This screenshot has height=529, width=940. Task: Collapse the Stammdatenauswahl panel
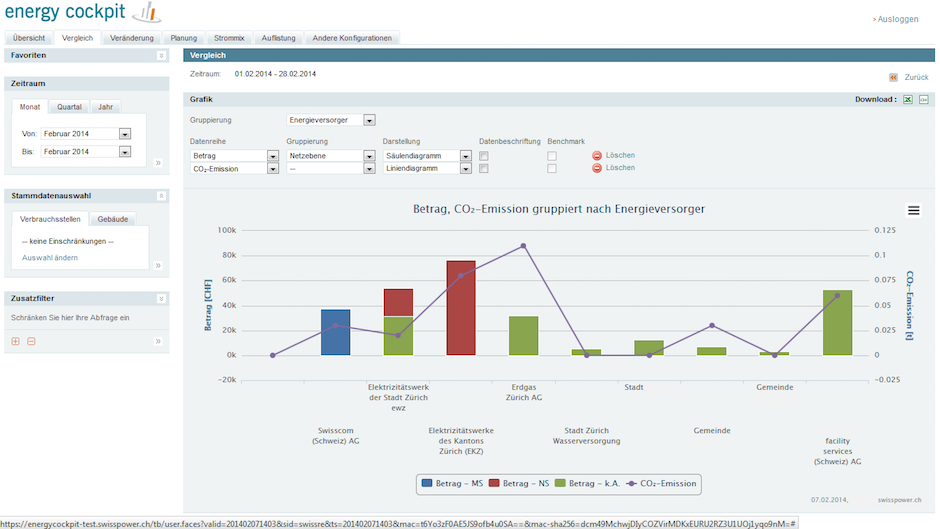[161, 196]
